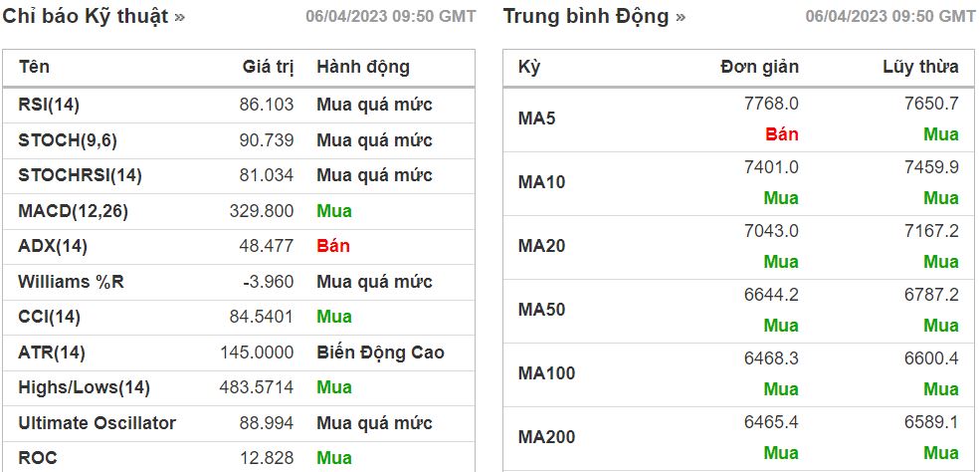
Task: Click the MA50 exponential value 6787.2
Action: coord(931,295)
